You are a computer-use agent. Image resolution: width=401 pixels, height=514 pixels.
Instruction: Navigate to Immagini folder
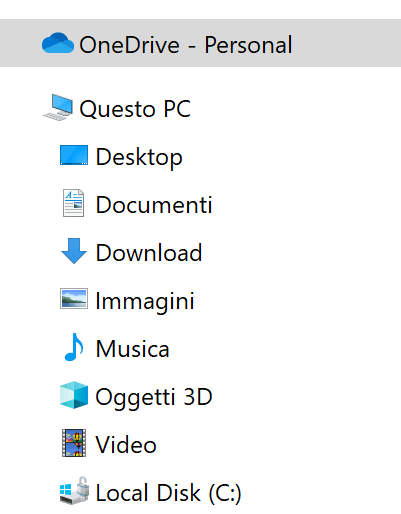point(145,302)
